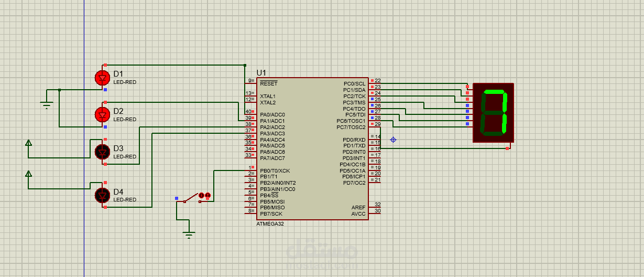Screen dimensions: 644x277
Task: Click the PD7/OC2 pin label
Action: point(354,183)
